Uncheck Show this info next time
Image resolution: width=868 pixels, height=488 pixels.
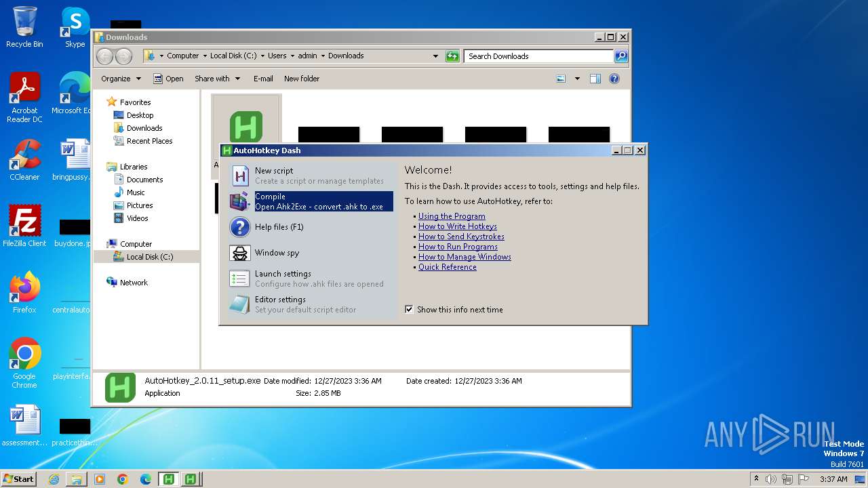pyautogui.click(x=409, y=309)
